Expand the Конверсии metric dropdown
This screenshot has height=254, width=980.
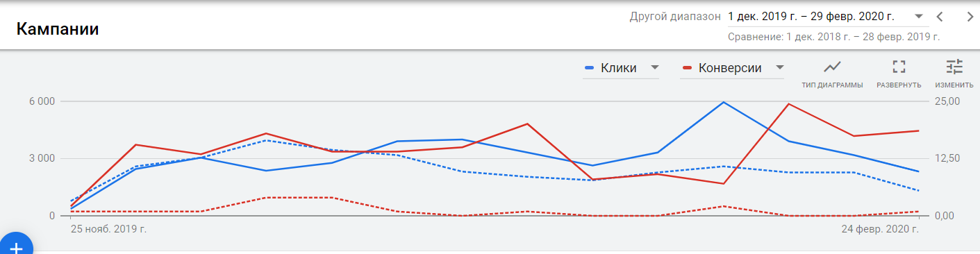click(779, 67)
